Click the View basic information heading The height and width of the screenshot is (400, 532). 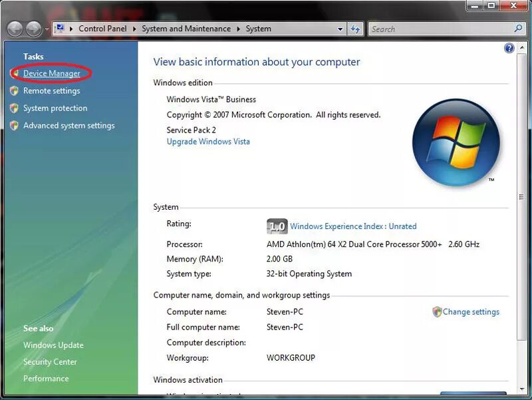[x=257, y=62]
